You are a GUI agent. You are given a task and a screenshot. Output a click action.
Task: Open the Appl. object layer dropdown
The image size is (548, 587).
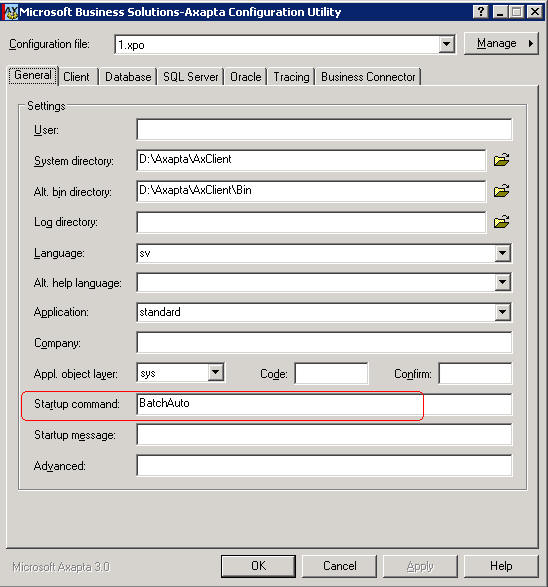(x=216, y=372)
